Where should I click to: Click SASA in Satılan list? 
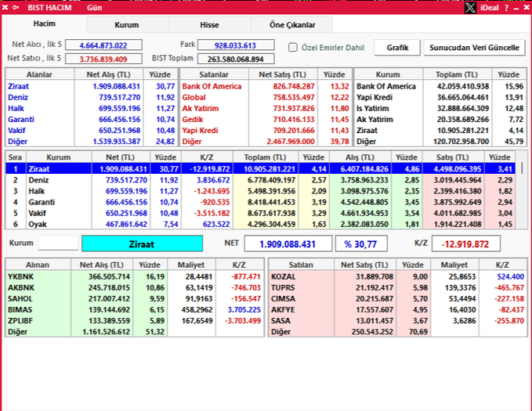[280, 321]
